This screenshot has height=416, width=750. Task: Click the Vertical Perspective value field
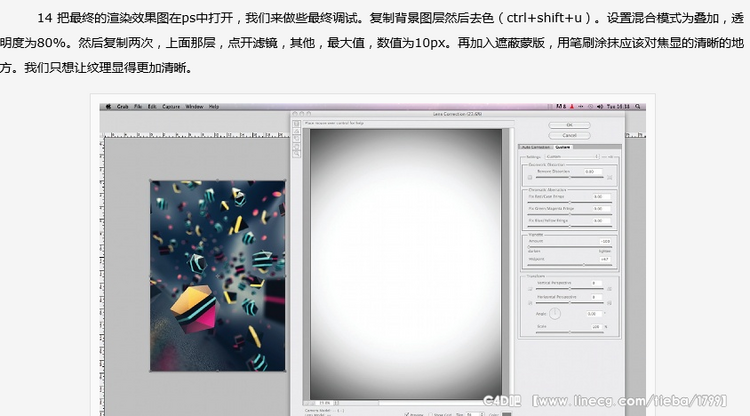(x=596, y=283)
